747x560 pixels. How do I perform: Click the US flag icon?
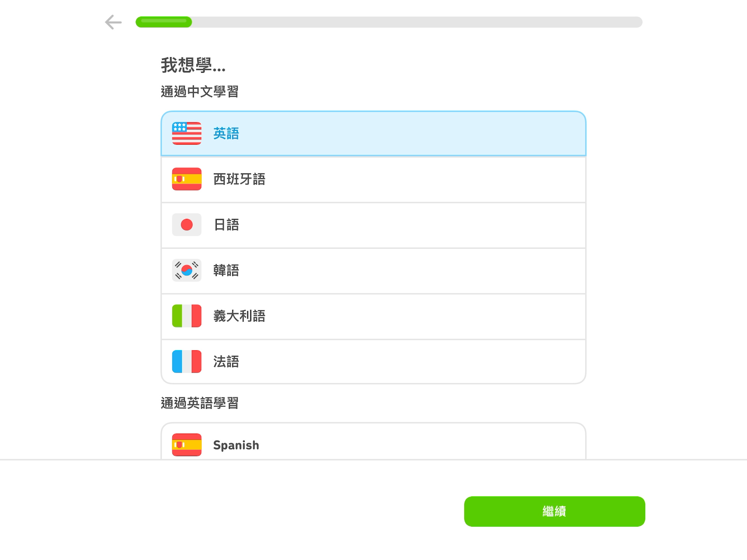(x=187, y=133)
